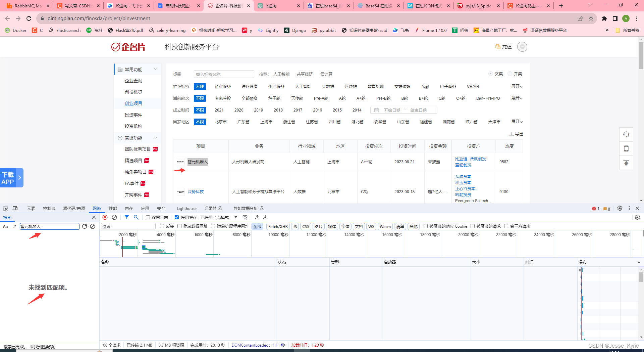The image size is (644, 352).
Task: Open the 应用 DevTools tab
Action: 145,208
